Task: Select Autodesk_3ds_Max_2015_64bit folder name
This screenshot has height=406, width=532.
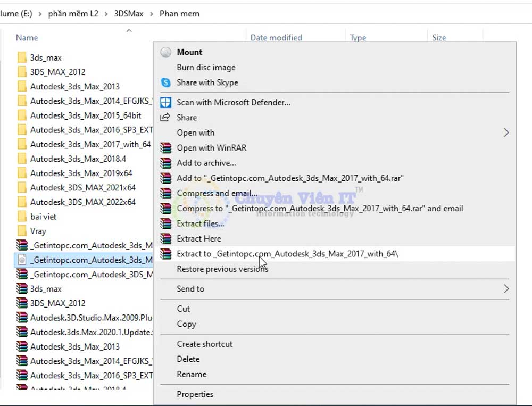Action: (86, 115)
